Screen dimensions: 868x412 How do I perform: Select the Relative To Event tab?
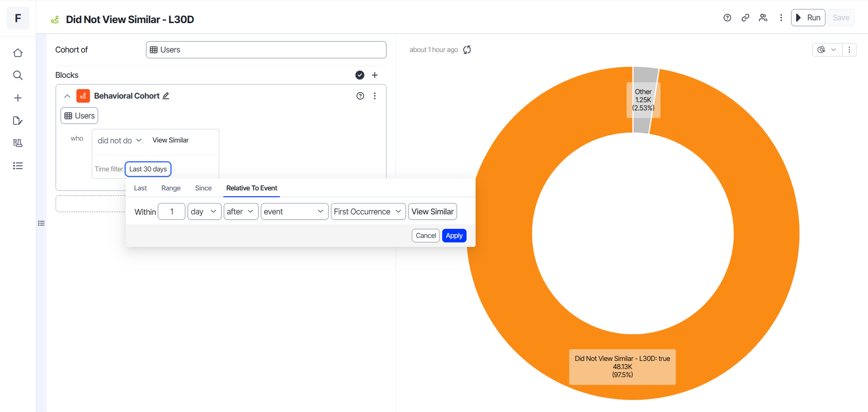click(x=252, y=188)
